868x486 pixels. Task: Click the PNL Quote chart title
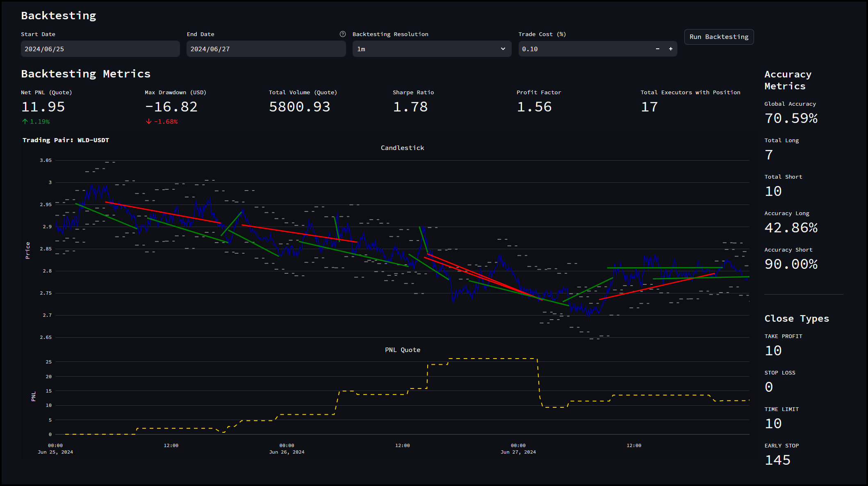click(x=402, y=350)
